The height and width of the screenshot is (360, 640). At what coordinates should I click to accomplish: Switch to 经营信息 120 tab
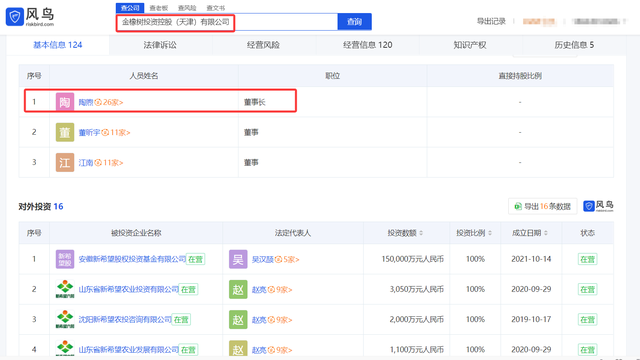coord(367,45)
